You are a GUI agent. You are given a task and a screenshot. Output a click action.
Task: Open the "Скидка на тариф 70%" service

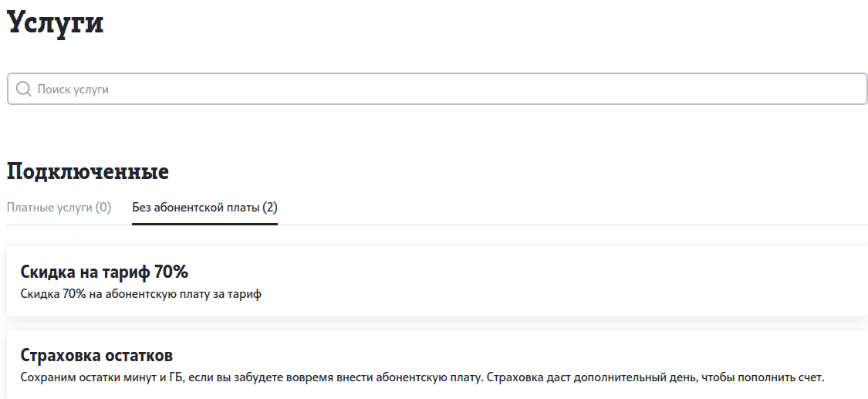point(104,272)
